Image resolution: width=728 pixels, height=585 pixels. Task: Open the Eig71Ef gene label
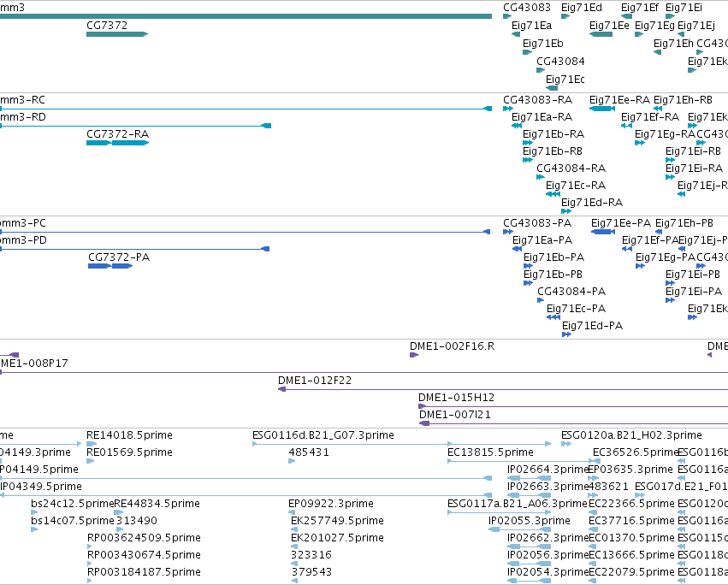pyautogui.click(x=640, y=8)
